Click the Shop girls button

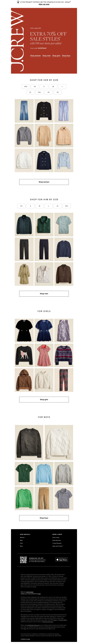click(44, 400)
